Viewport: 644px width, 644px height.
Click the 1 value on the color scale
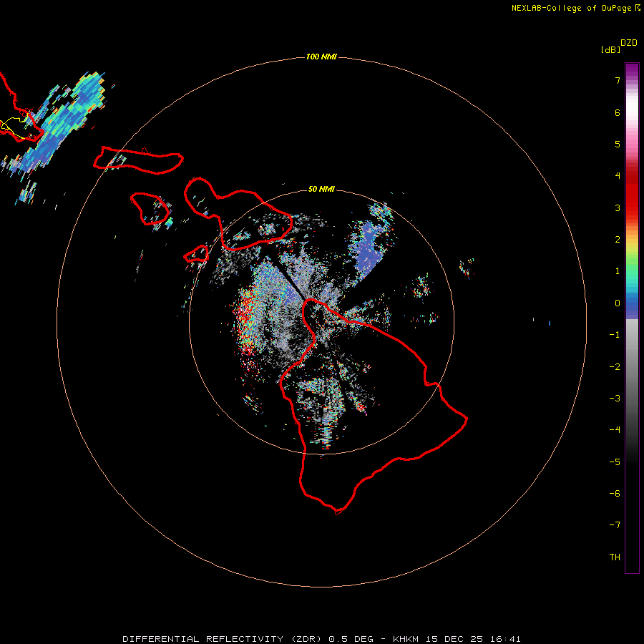(x=618, y=271)
